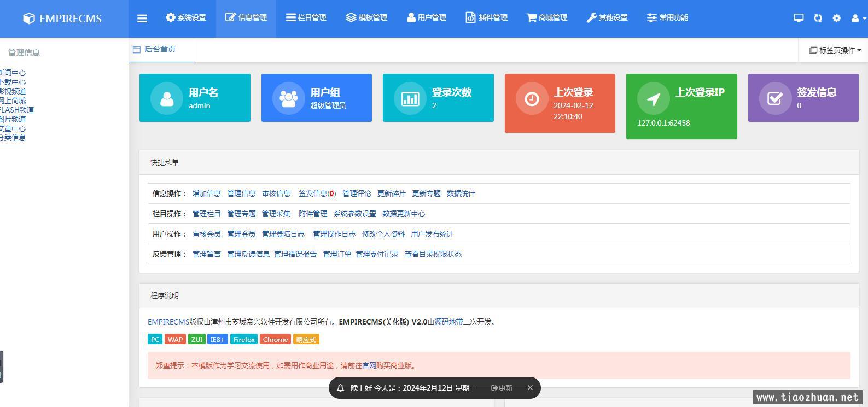The image size is (868, 407).
Task: Click the 管理操作日志 link
Action: 334,234
